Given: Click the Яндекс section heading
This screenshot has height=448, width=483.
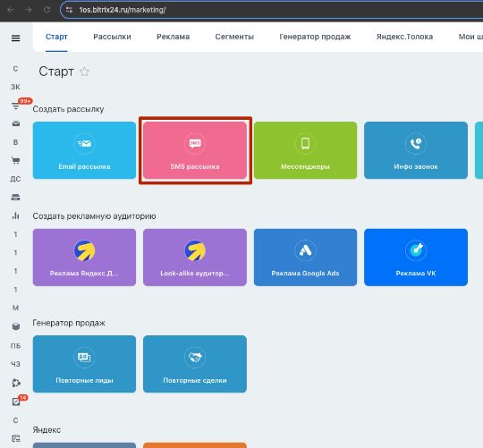Looking at the screenshot, I should click(x=47, y=430).
